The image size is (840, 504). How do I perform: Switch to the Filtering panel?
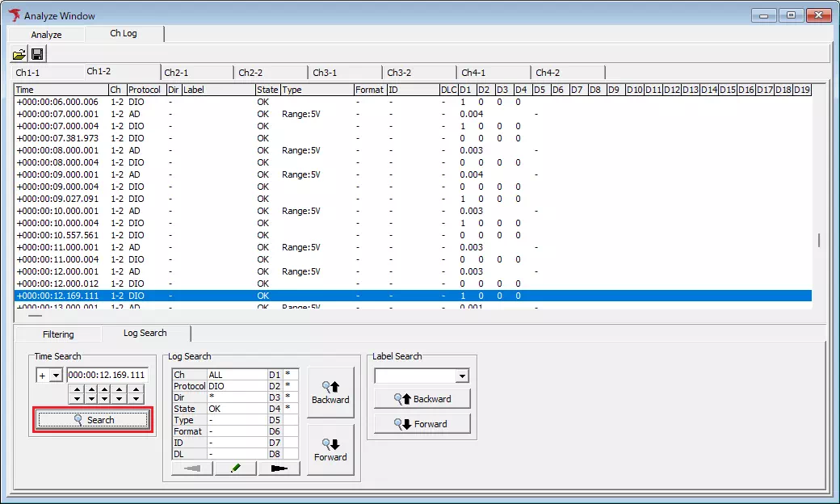(x=58, y=333)
